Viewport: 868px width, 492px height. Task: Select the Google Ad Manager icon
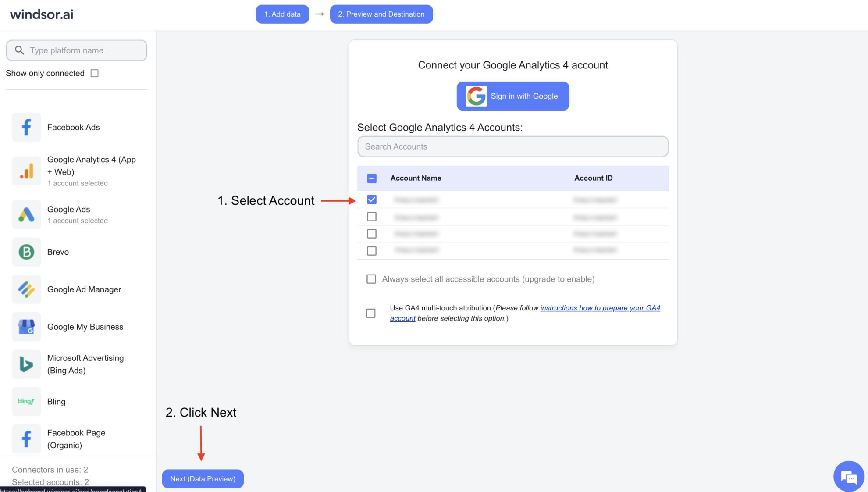pos(26,289)
